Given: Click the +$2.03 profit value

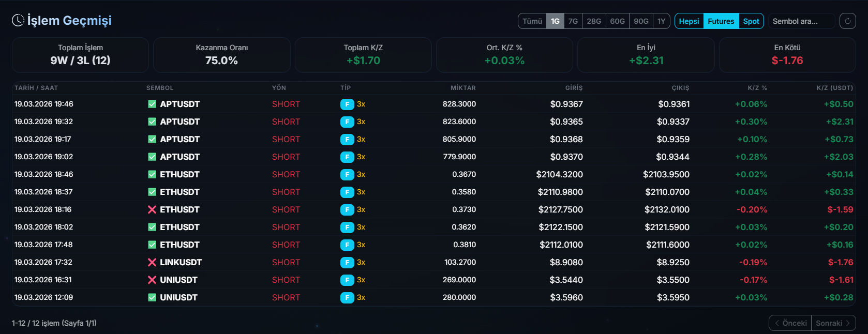Looking at the screenshot, I should (839, 157).
